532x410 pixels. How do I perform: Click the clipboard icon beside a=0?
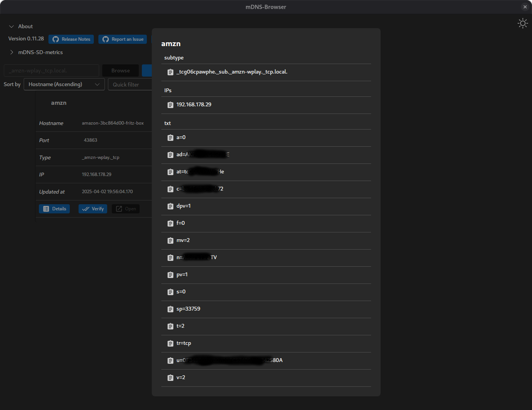(x=170, y=138)
